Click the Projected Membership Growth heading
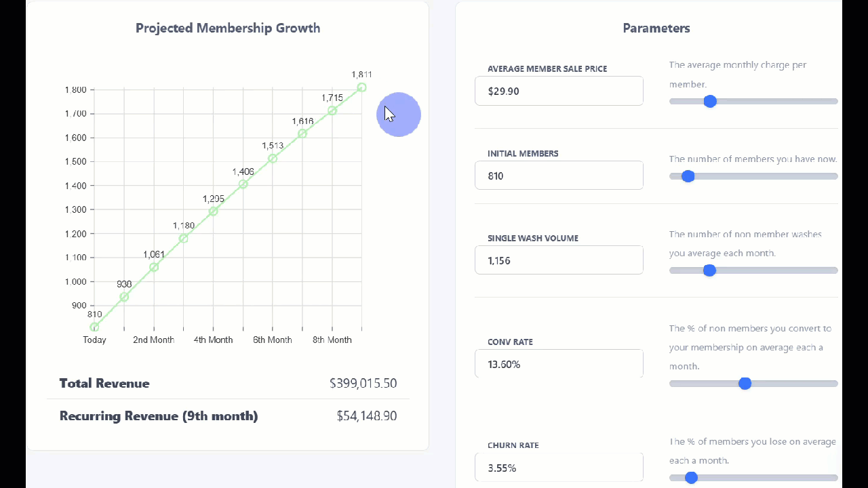 point(228,28)
